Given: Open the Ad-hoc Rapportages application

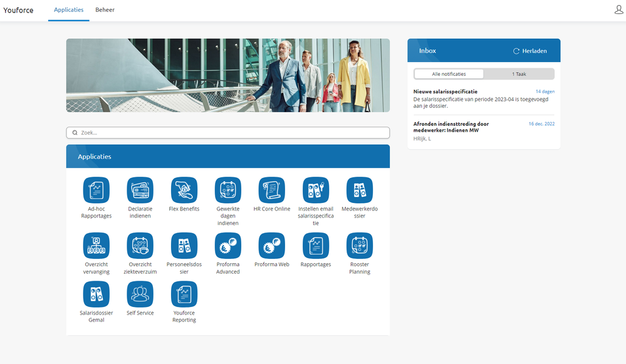Looking at the screenshot, I should tap(97, 190).
